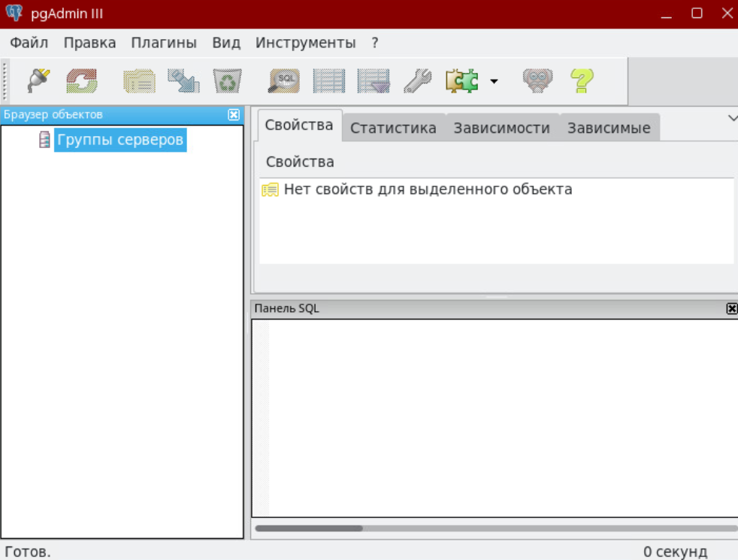738x560 pixels.
Task: Click the toolbar drag handle grip
Action: (x=5, y=81)
